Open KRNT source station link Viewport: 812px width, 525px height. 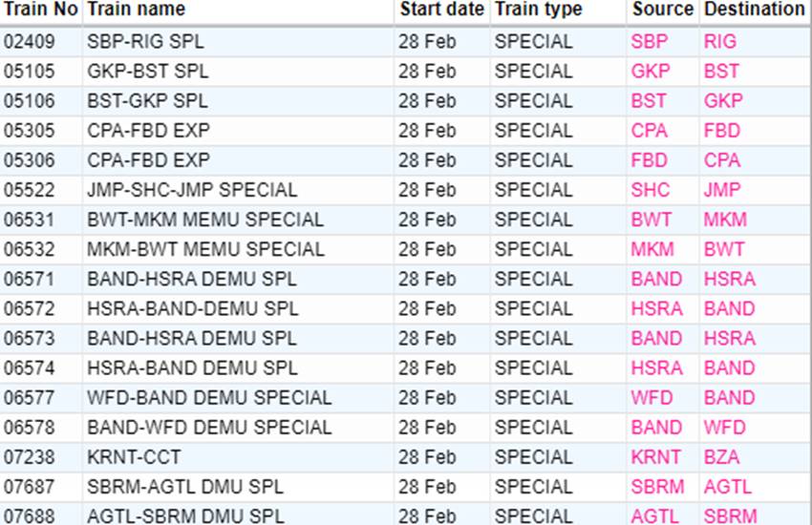coord(655,457)
